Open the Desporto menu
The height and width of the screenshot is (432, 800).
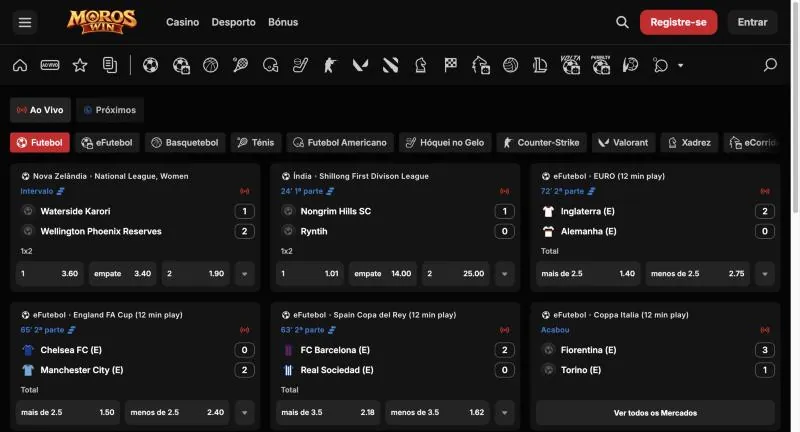(233, 22)
